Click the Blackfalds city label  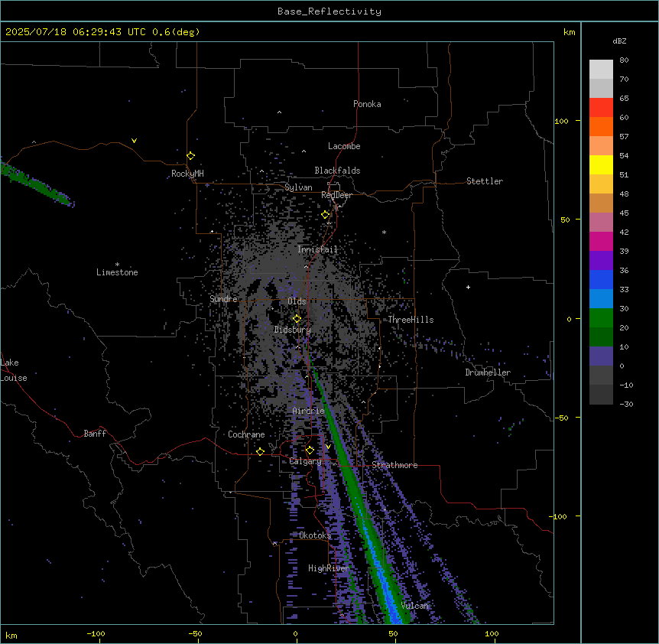point(337,171)
